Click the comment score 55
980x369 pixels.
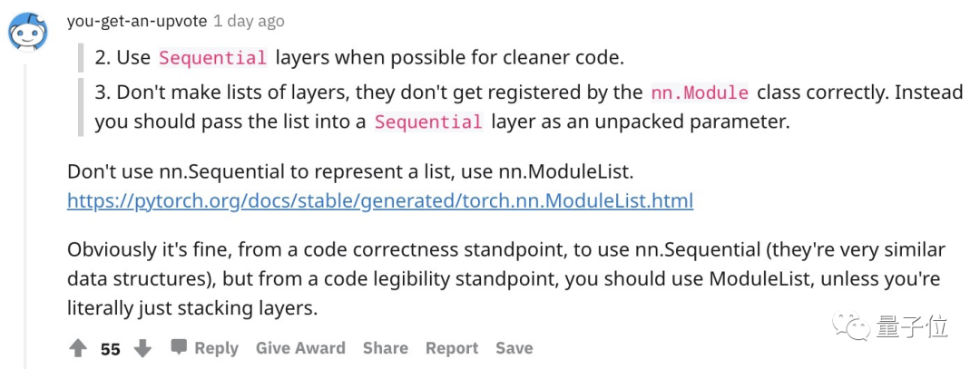pos(110,349)
